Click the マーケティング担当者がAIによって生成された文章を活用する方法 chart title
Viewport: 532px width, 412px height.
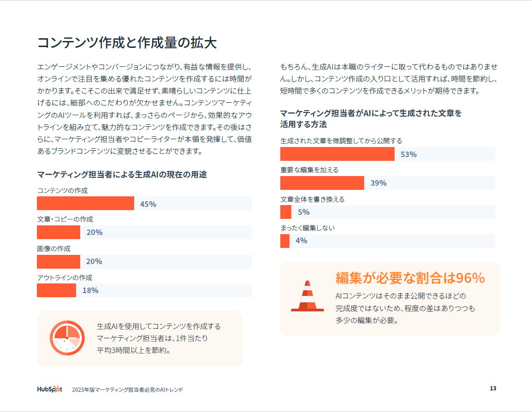click(371, 118)
